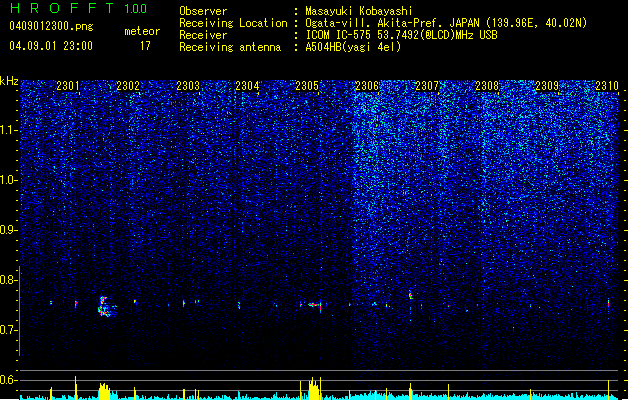This screenshot has width=629, height=400.
Task: Click the A504HB(yagi 4el) antenna text
Action: (x=353, y=47)
